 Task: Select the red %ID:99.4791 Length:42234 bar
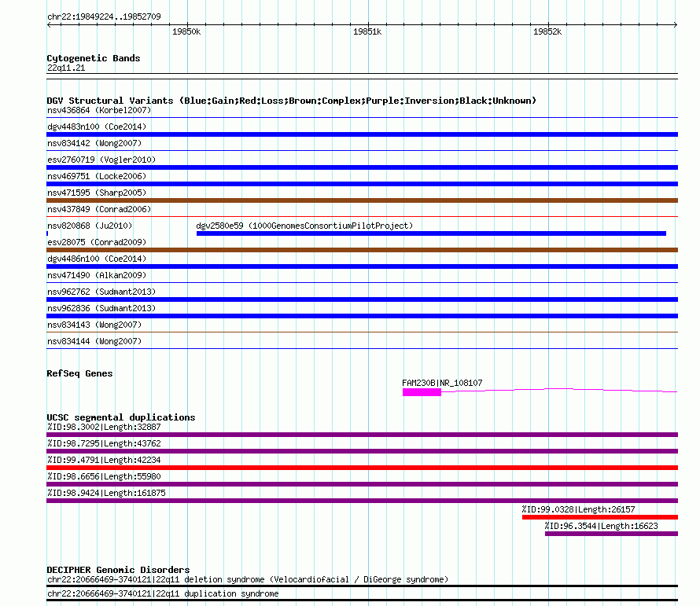tap(362, 468)
